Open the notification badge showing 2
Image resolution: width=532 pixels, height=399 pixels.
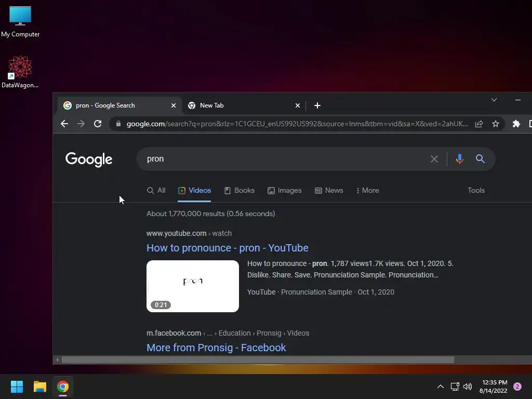(x=517, y=387)
